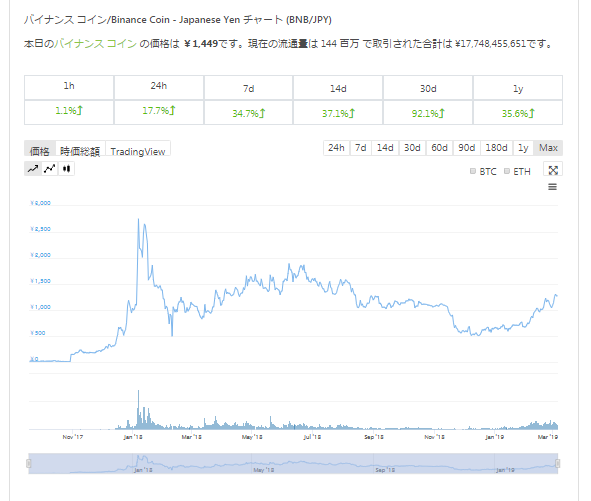Click the 30d table header cell
Image resolution: width=591 pixels, height=501 pixels.
click(x=428, y=87)
